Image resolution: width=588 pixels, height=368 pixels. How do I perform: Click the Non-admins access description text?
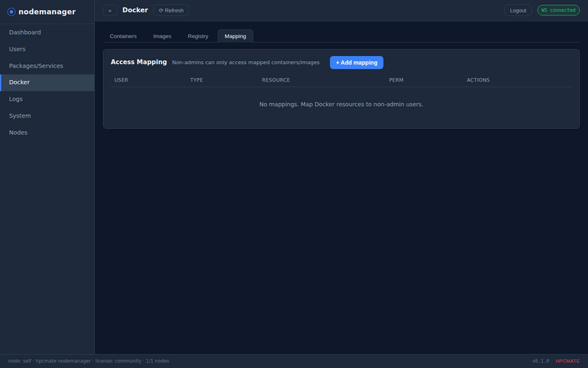[x=245, y=63]
